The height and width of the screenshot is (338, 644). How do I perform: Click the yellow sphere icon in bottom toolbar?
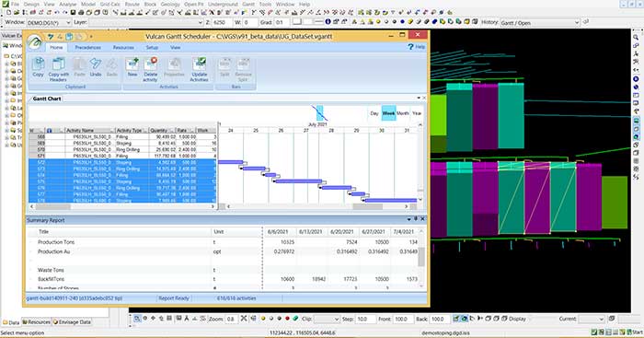point(263,319)
